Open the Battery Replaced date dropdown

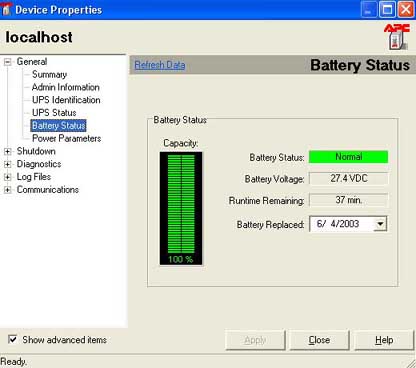pos(380,224)
